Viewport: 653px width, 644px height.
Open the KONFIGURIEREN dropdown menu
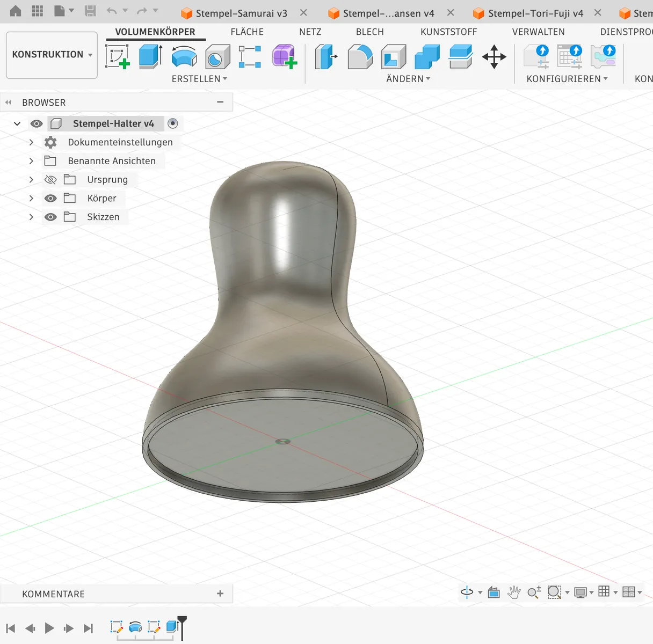pyautogui.click(x=567, y=79)
